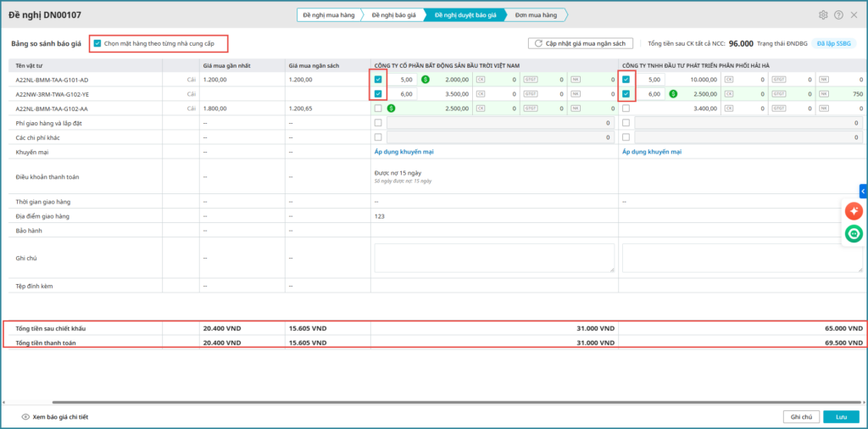This screenshot has height=429, width=868.
Task: Toggle Chọn mặt hàng theo từng nhà cung cấp
Action: tap(98, 43)
